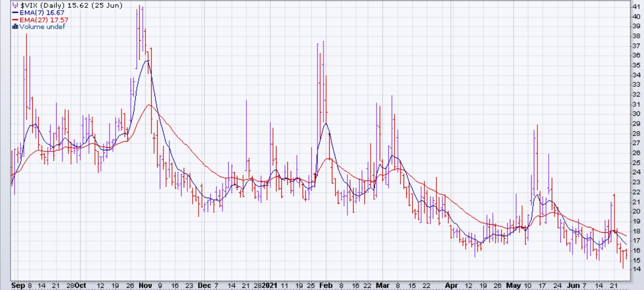Click the Jun label on the date axis
Image resolution: width=644 pixels, height=290 pixels.
pos(574,285)
